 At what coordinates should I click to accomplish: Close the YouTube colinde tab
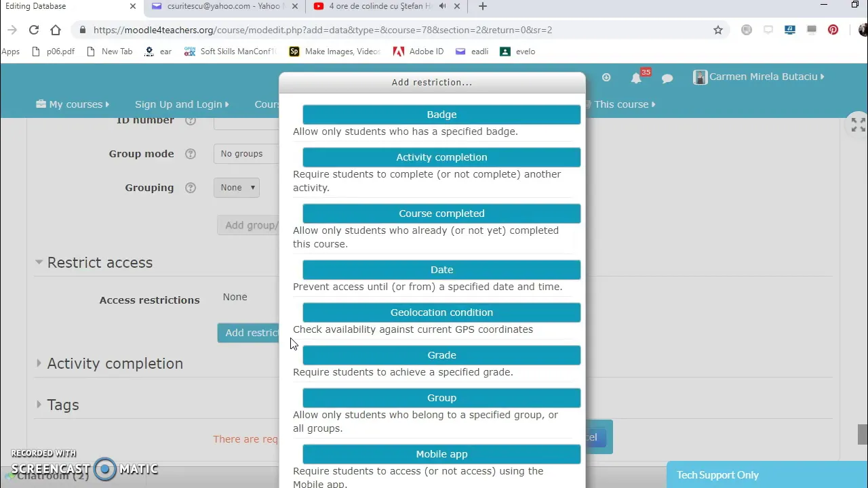457,6
